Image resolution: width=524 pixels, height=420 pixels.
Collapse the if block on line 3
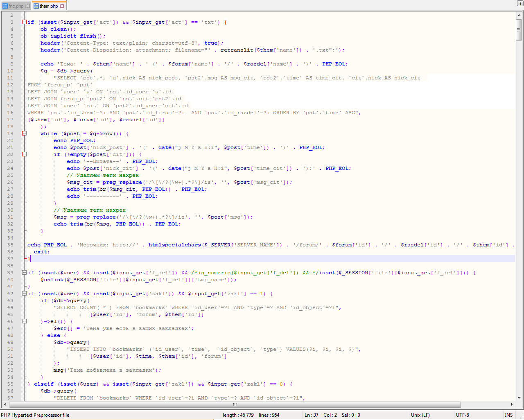click(x=24, y=22)
